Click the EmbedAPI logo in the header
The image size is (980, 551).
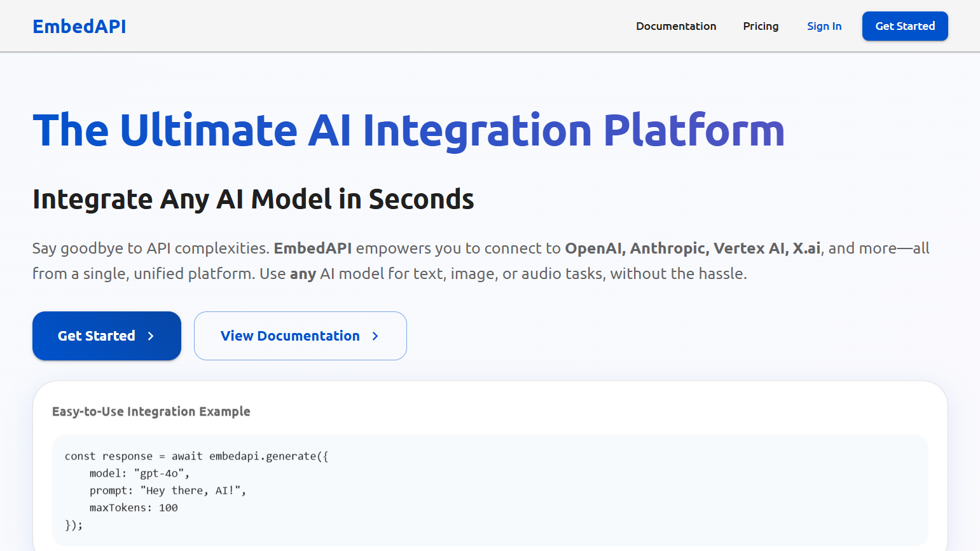click(79, 26)
